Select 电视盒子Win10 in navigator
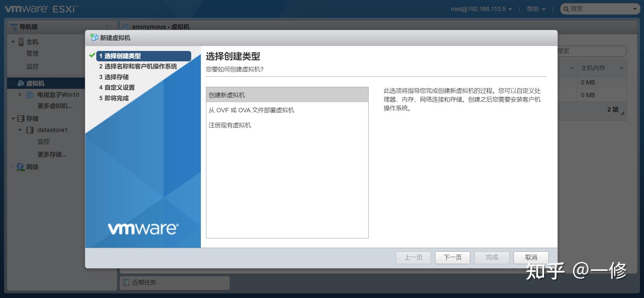The image size is (644, 298). point(58,95)
